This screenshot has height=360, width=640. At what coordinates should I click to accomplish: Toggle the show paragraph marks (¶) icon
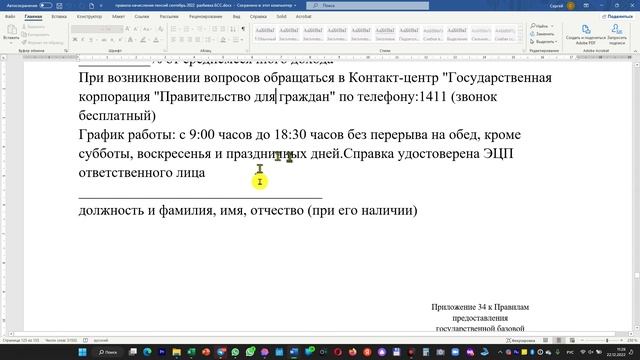[x=243, y=29]
